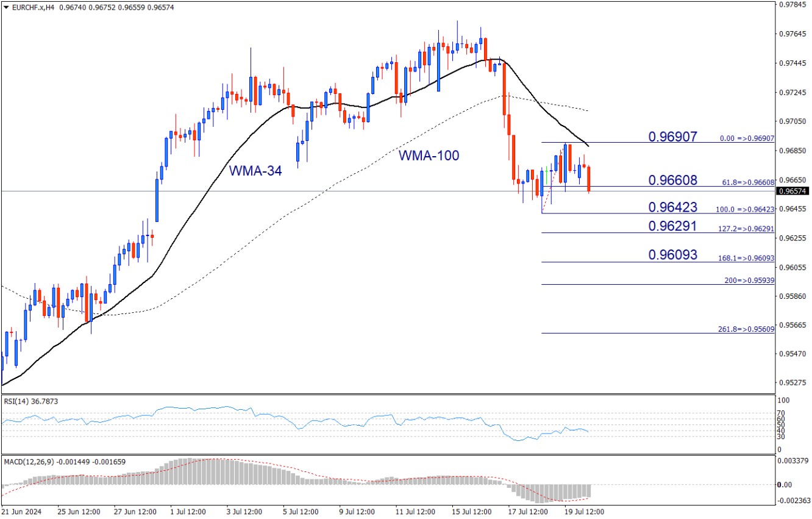Select the RSI(14) 36.7873 indicator label

coord(30,401)
